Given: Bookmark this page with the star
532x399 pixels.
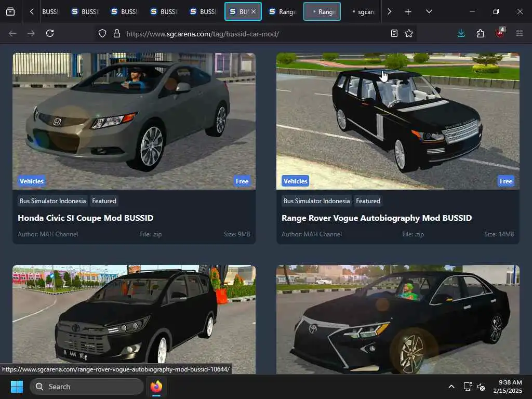Looking at the screenshot, I should 409,33.
